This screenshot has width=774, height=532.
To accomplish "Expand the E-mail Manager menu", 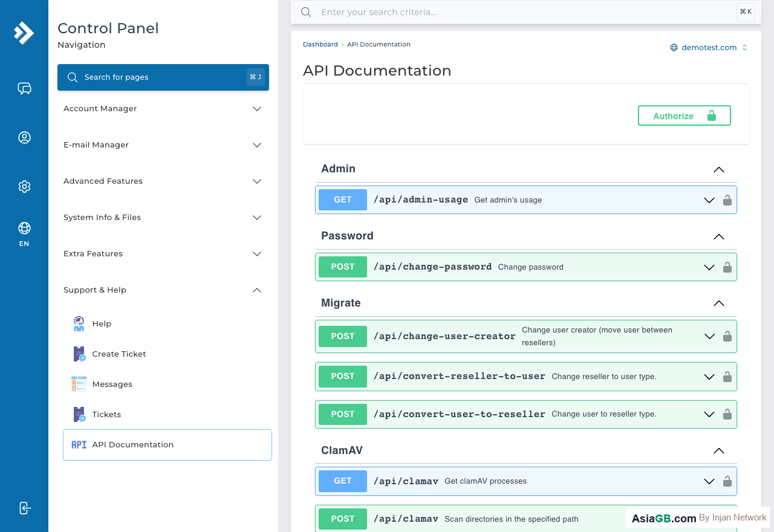I will pos(163,145).
